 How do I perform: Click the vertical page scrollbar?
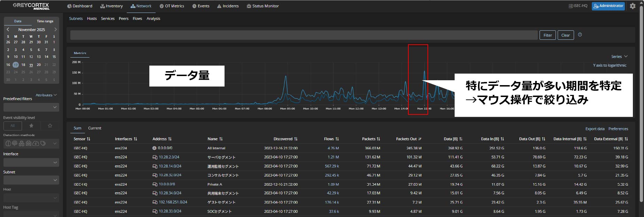coord(641,105)
